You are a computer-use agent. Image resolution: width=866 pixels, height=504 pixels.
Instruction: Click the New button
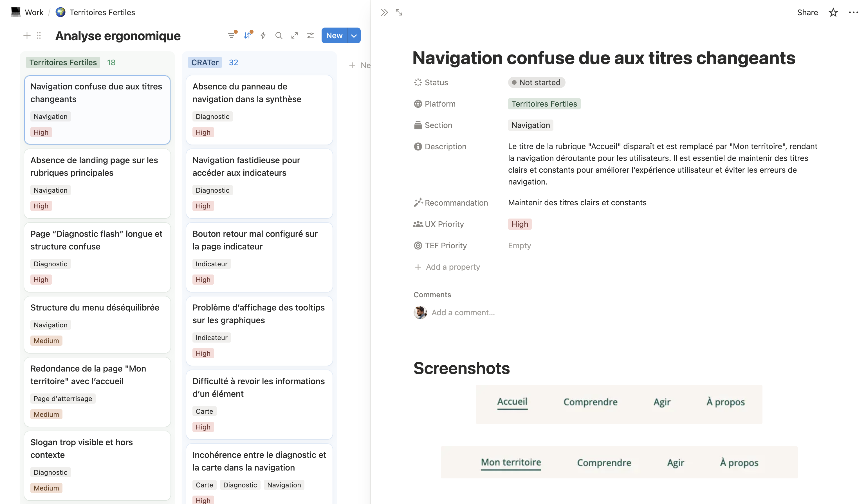click(334, 35)
